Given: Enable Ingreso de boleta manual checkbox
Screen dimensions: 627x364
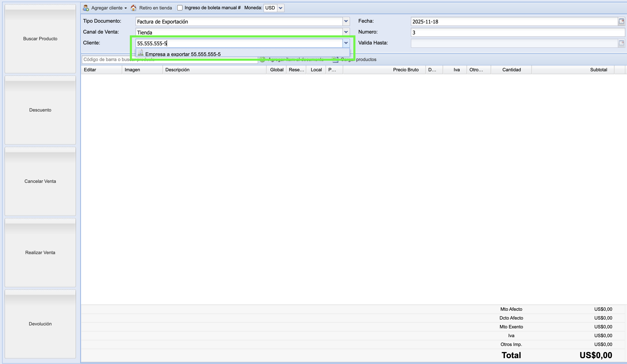Looking at the screenshot, I should [x=180, y=8].
